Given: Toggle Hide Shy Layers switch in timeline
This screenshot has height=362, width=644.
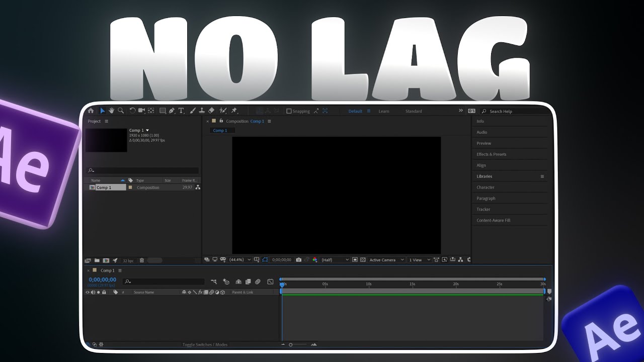Looking at the screenshot, I should (x=238, y=282).
